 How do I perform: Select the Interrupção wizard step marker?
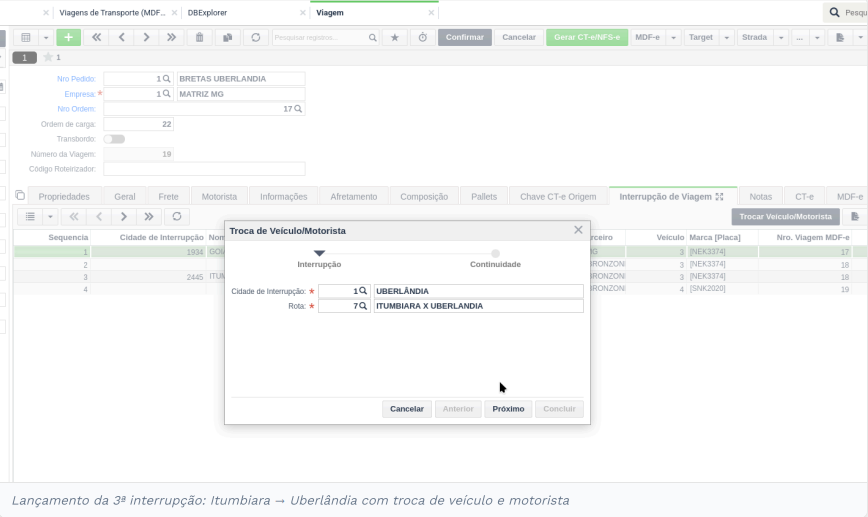pyautogui.click(x=319, y=253)
